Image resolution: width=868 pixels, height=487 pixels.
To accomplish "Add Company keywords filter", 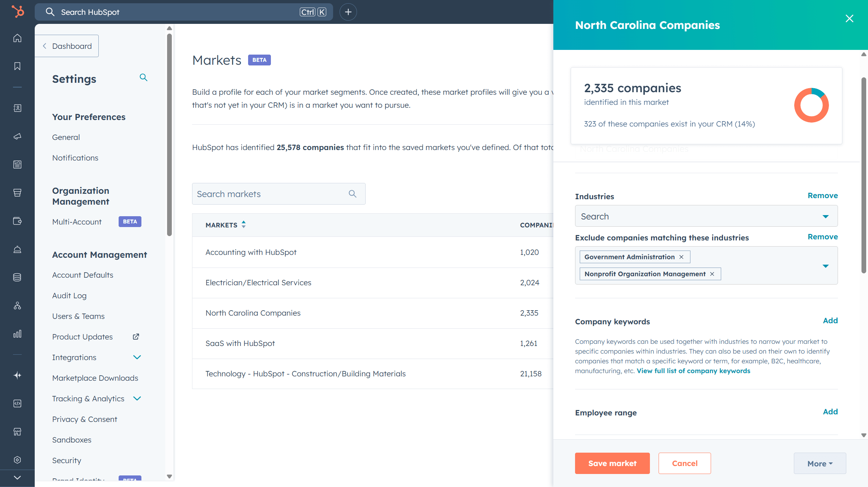I will point(830,321).
